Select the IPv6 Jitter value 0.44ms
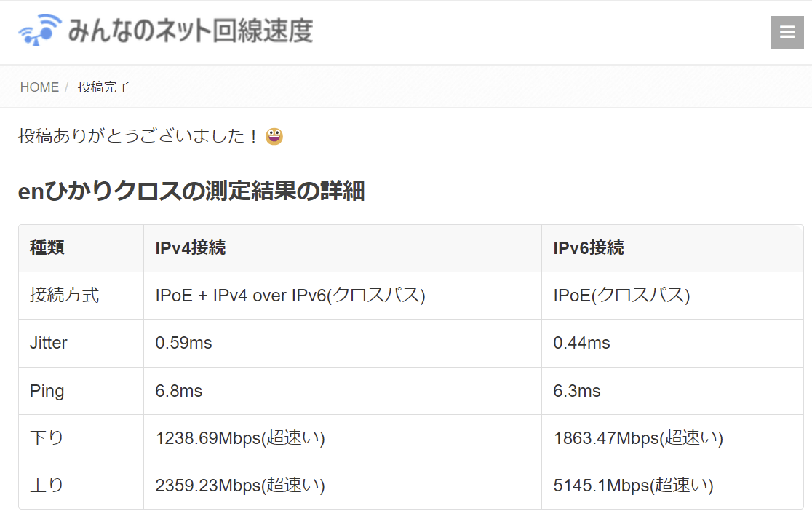The image size is (812, 511). 581,343
